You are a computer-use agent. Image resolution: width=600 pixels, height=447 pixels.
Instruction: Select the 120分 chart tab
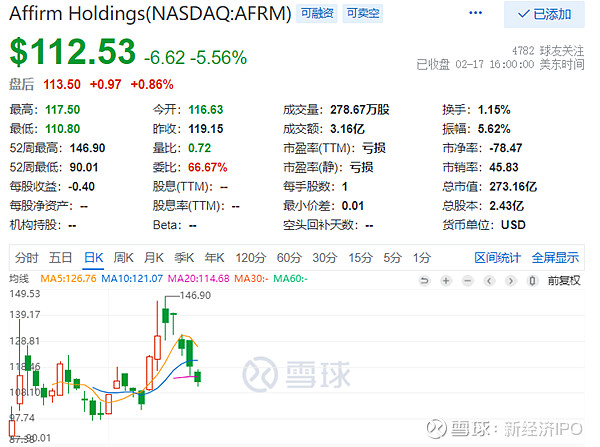pos(251,258)
